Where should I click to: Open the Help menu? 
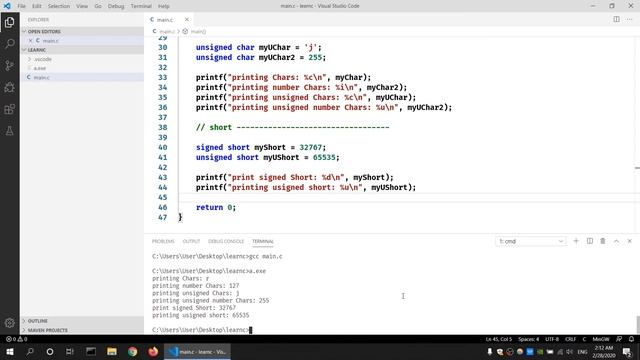click(x=164, y=6)
